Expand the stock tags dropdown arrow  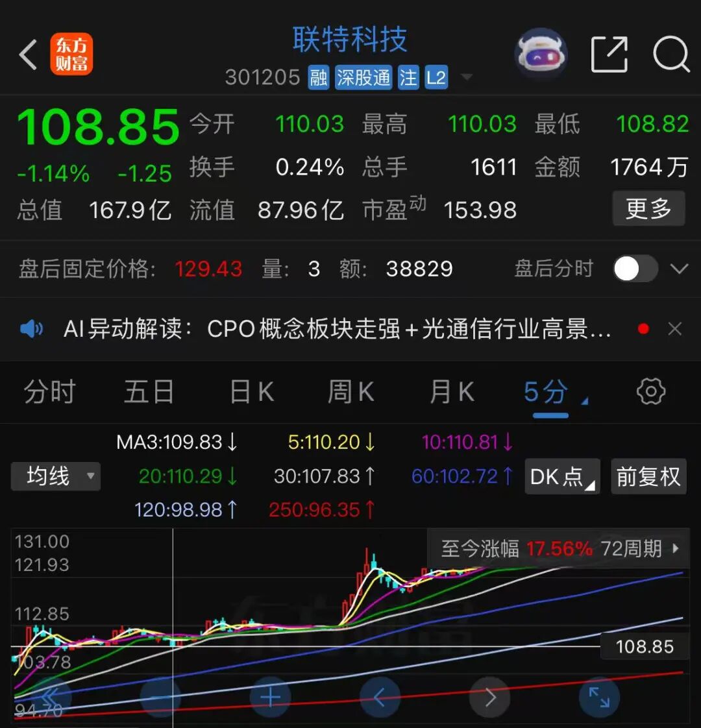tap(467, 77)
